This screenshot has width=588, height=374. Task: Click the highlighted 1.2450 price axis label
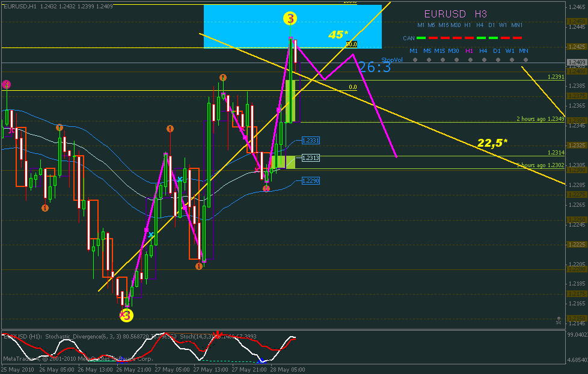(x=577, y=22)
